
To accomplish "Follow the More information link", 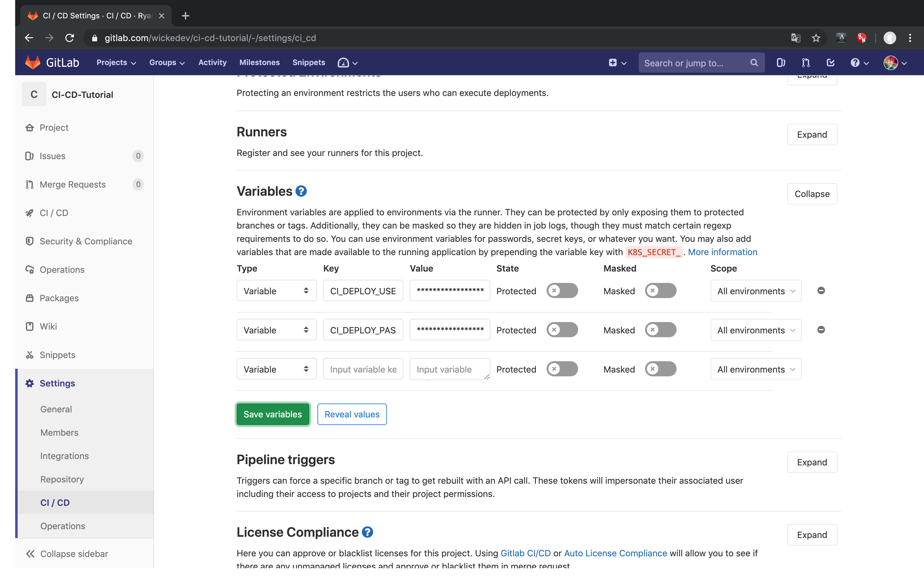I will click(723, 252).
